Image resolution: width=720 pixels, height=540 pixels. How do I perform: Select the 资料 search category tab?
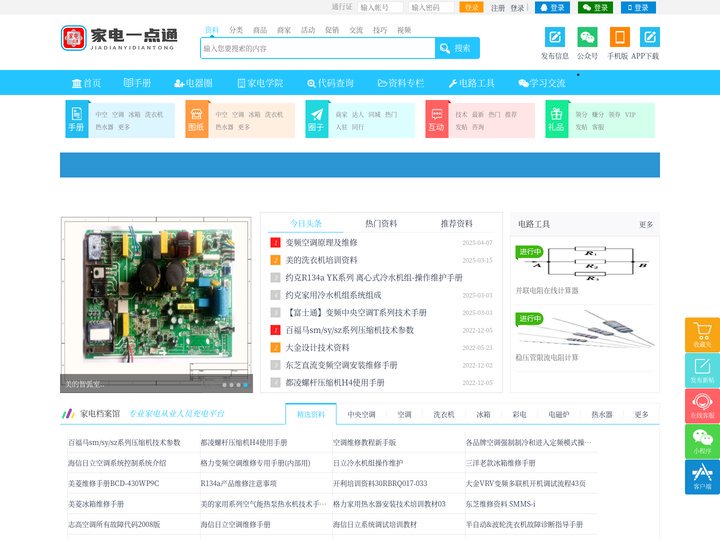pyautogui.click(x=212, y=30)
